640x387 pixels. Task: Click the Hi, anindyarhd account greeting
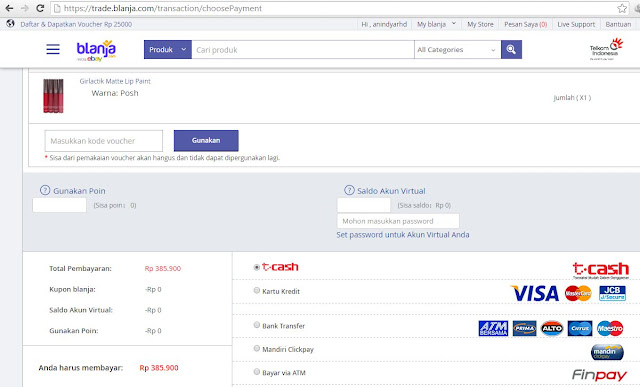pos(384,24)
